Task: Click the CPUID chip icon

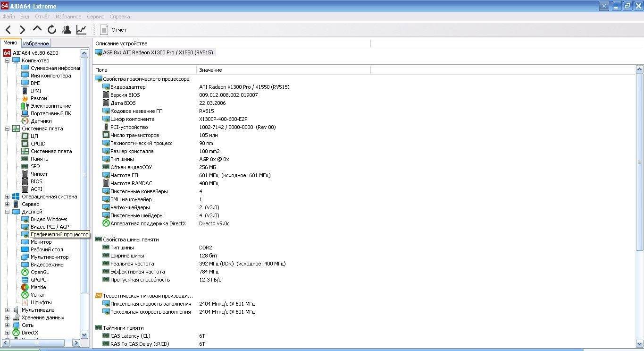Action: [25, 144]
